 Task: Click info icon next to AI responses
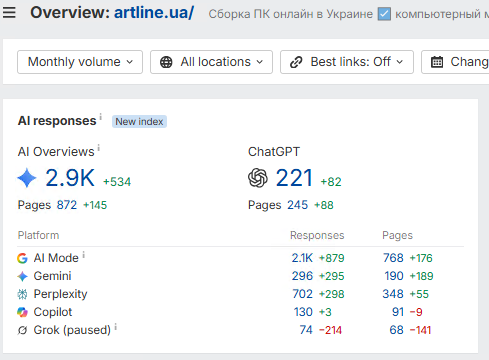(101, 117)
